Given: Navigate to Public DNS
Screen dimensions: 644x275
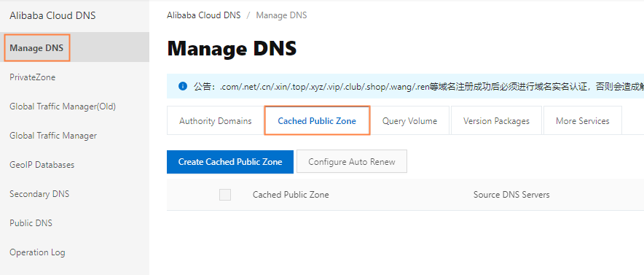Looking at the screenshot, I should click(x=31, y=223).
